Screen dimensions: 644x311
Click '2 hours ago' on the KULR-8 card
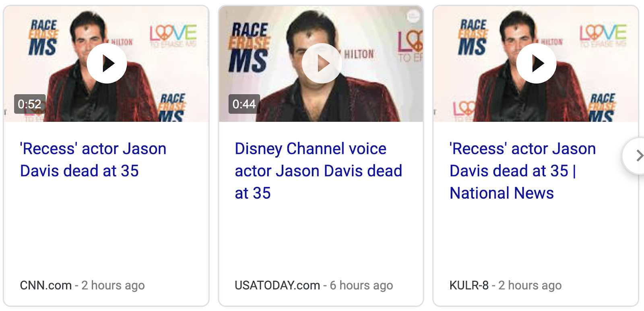[530, 285]
